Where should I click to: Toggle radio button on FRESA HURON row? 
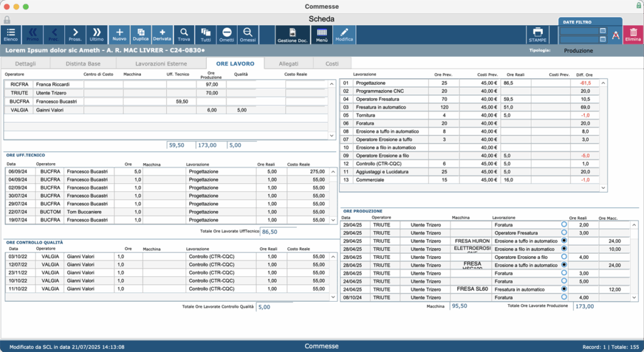(x=564, y=241)
